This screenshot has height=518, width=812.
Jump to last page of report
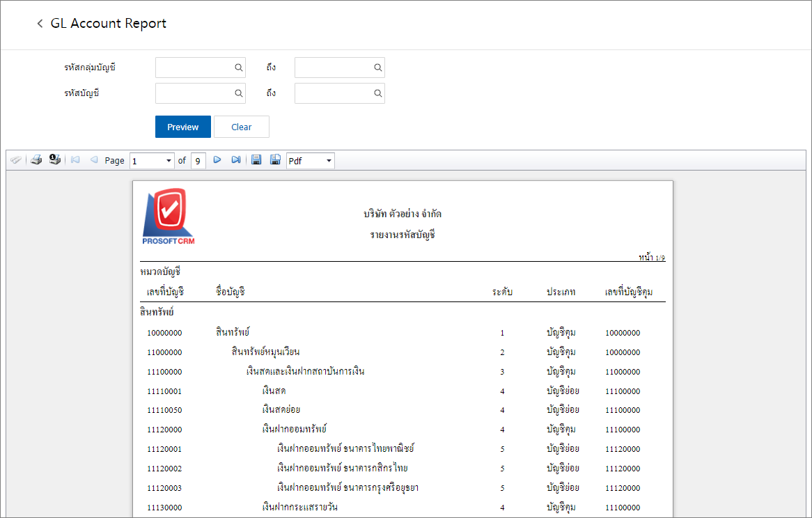[235, 160]
